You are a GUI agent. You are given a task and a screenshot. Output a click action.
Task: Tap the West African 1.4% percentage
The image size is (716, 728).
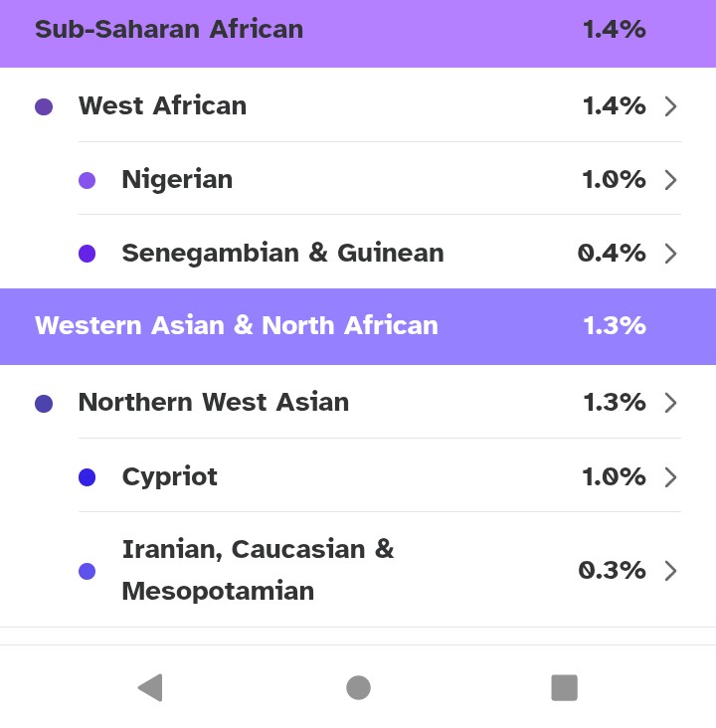[614, 106]
